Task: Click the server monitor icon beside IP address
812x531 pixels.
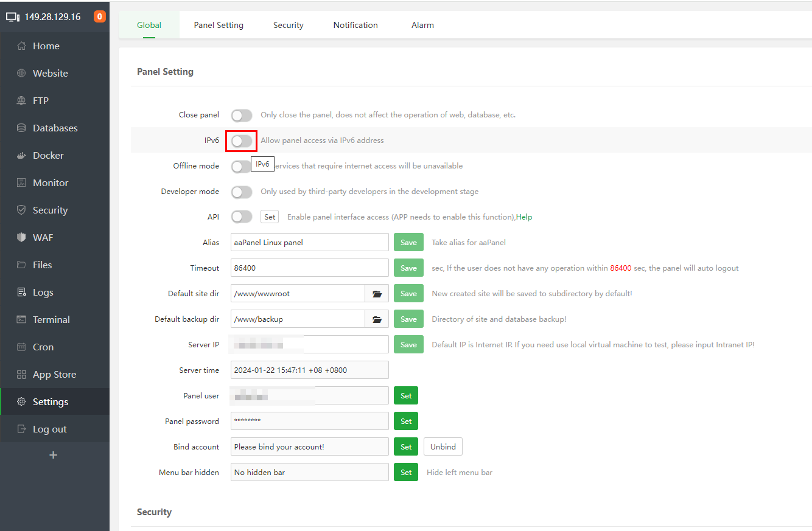Action: coord(13,17)
